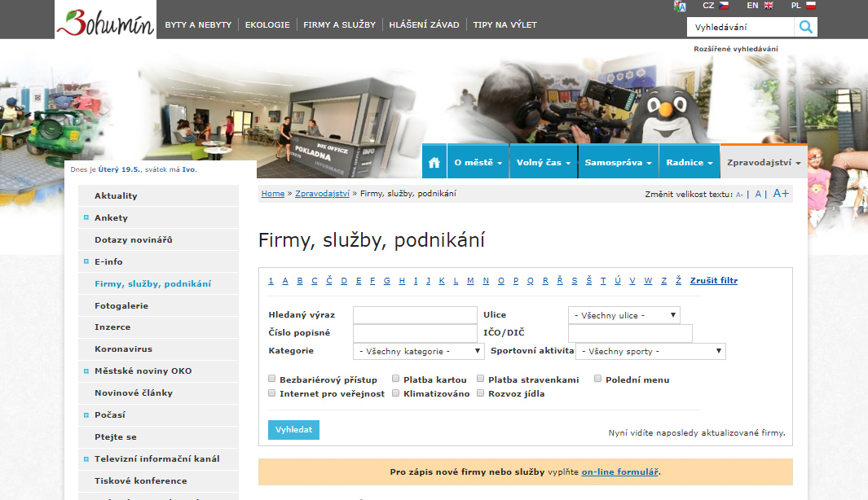
Task: Open the Všechny kategorie dropdown
Action: coord(418,351)
